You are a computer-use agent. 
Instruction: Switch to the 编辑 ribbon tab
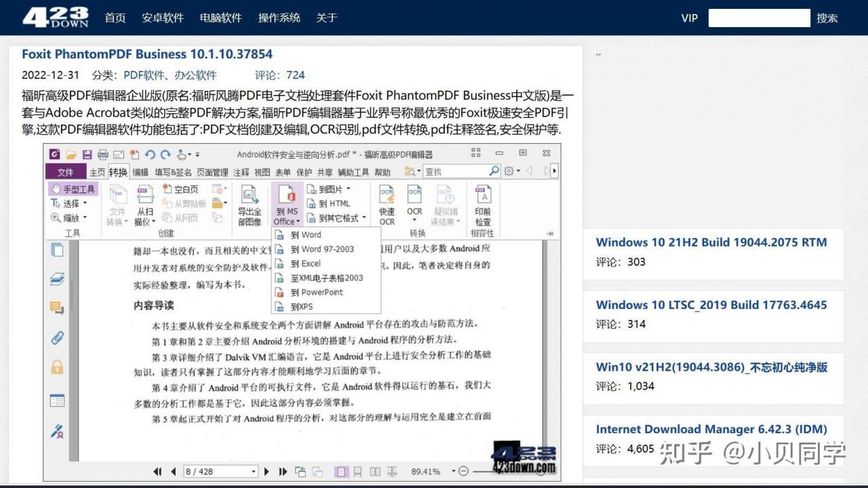point(140,172)
